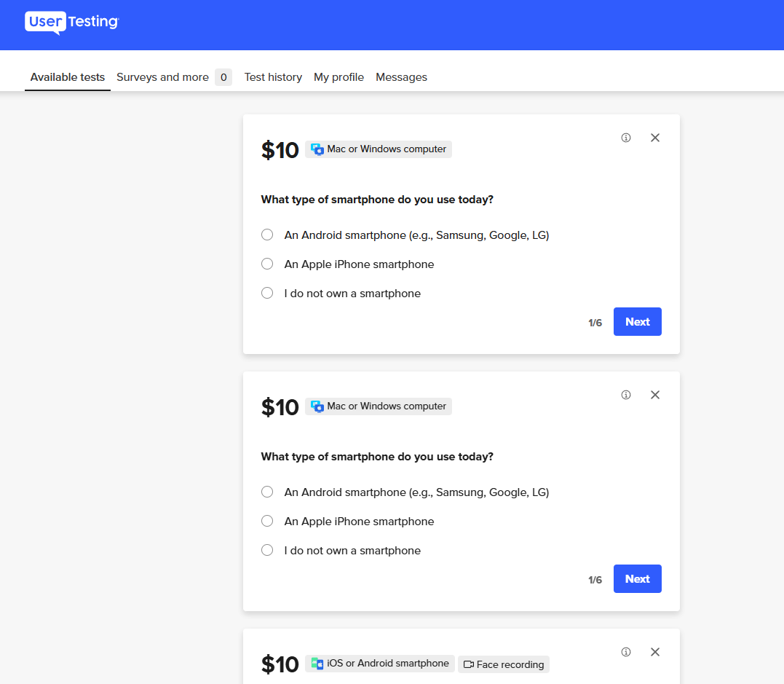This screenshot has width=784, height=684.
Task: Choose "I do not own a smartphone" in second card
Action: [267, 550]
